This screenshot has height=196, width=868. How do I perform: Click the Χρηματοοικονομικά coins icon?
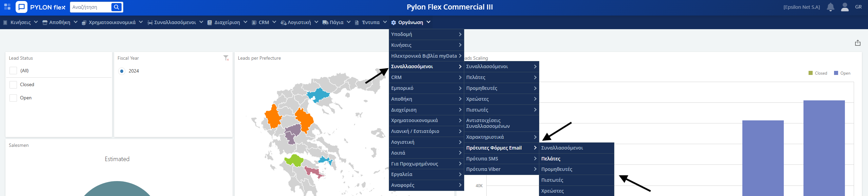[x=84, y=23]
